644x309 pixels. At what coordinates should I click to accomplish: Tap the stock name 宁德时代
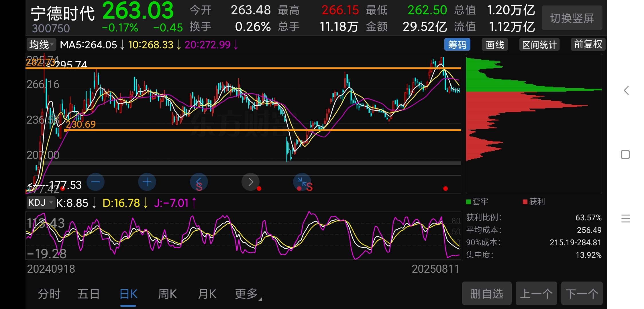62,13
